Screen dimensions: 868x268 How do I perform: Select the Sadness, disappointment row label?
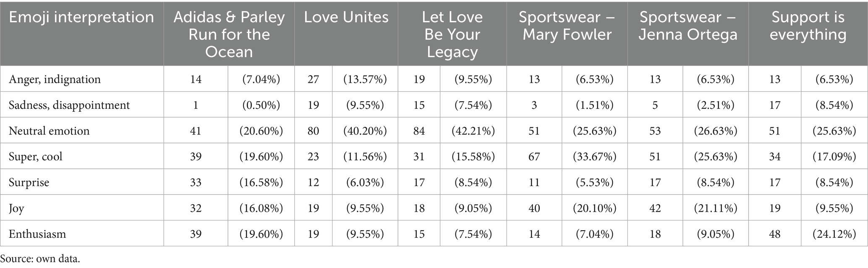click(x=69, y=105)
